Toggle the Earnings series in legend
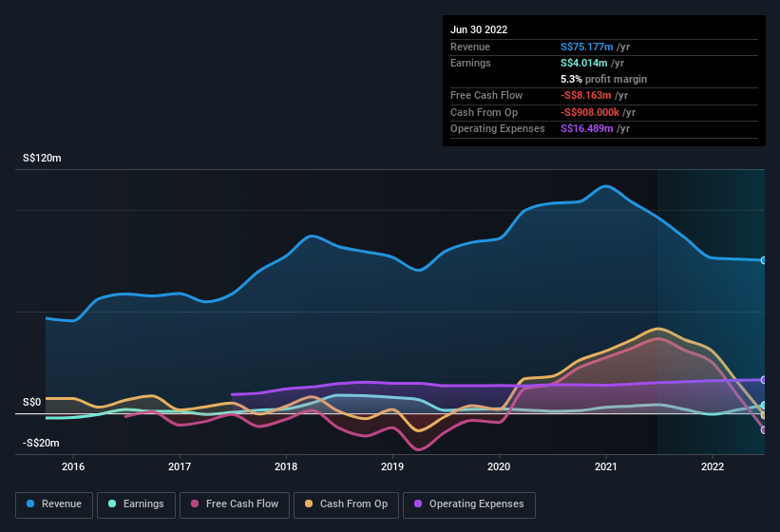Viewport: 780px width, 532px height. click(x=136, y=504)
